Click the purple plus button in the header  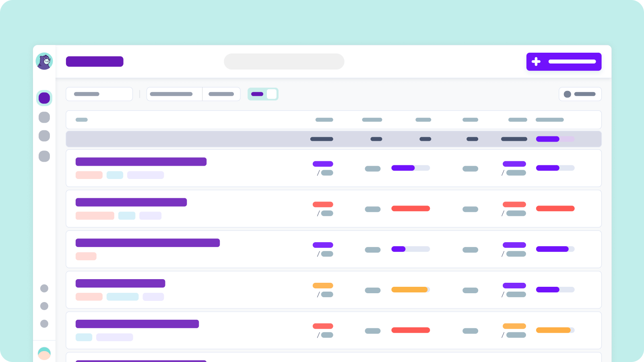tap(564, 62)
